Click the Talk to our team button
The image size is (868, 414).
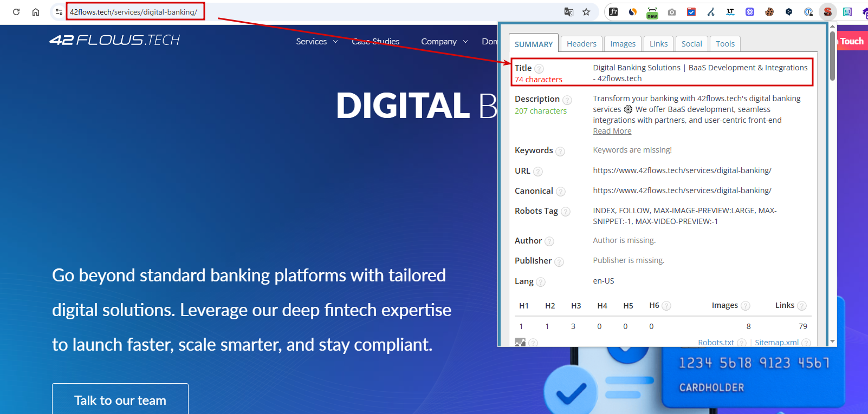pos(120,400)
